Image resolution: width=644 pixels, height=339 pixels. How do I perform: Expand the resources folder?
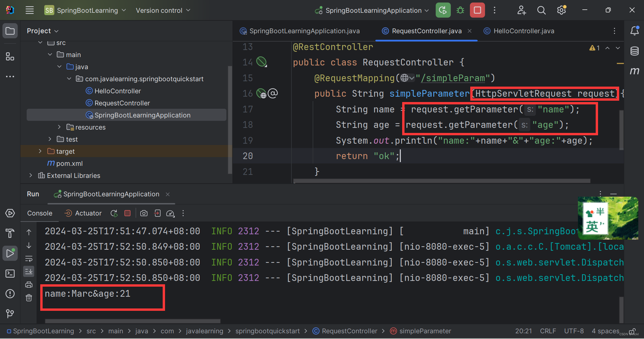(x=59, y=127)
